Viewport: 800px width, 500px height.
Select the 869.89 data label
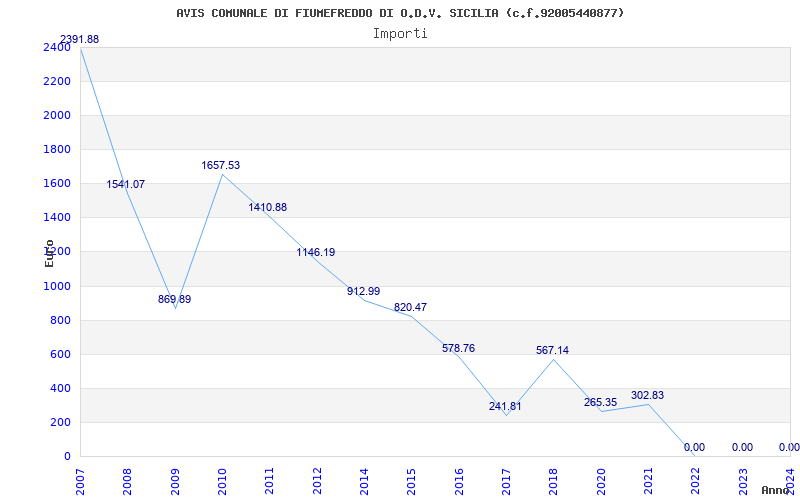[x=174, y=299]
